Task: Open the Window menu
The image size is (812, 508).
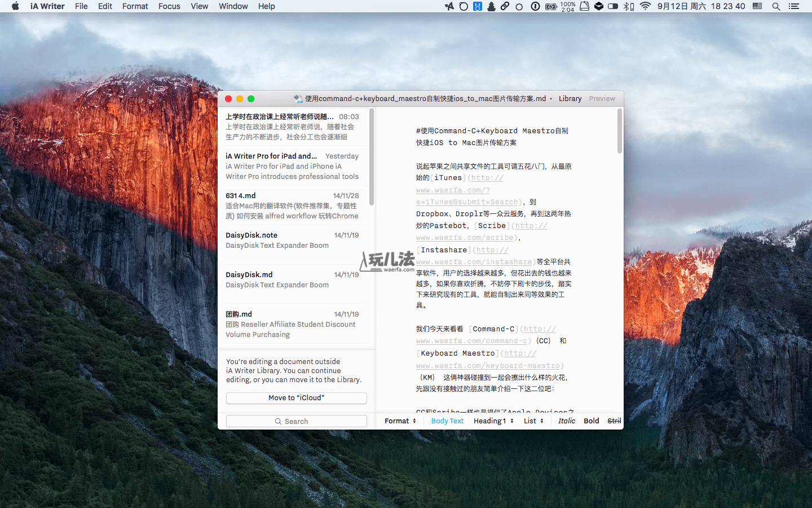Action: click(233, 6)
